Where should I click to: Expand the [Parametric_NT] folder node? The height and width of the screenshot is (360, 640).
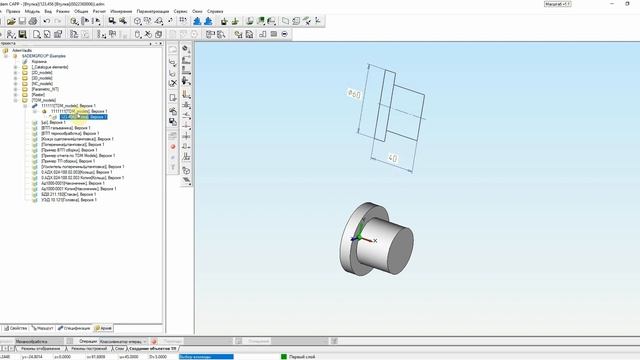tap(16, 89)
